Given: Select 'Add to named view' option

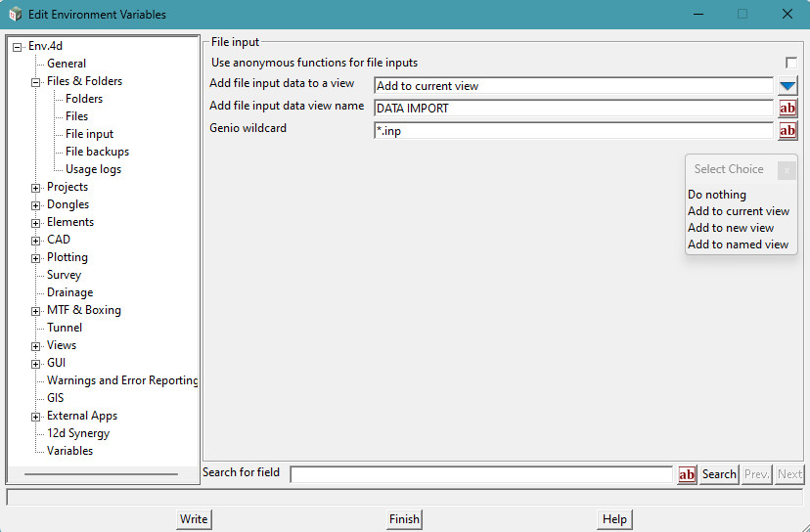Looking at the screenshot, I should tap(738, 244).
